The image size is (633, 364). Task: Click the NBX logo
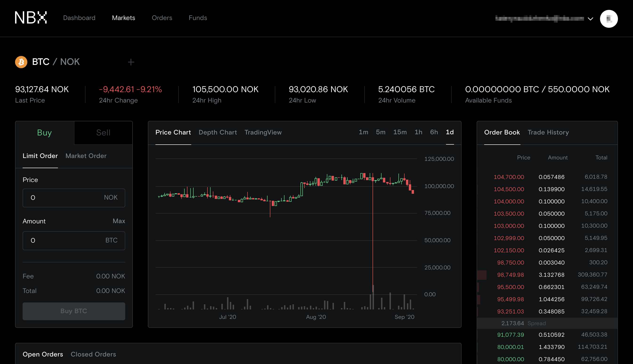pyautogui.click(x=31, y=18)
